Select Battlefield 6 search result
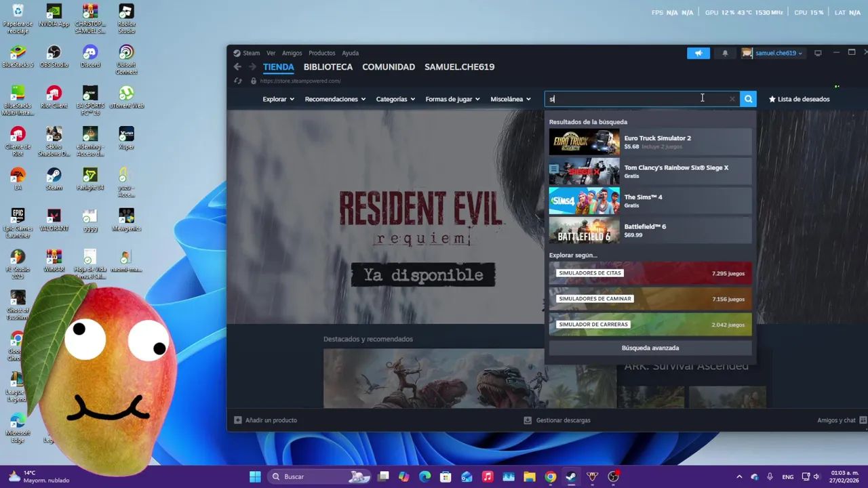This screenshot has width=868, height=488. (650, 230)
